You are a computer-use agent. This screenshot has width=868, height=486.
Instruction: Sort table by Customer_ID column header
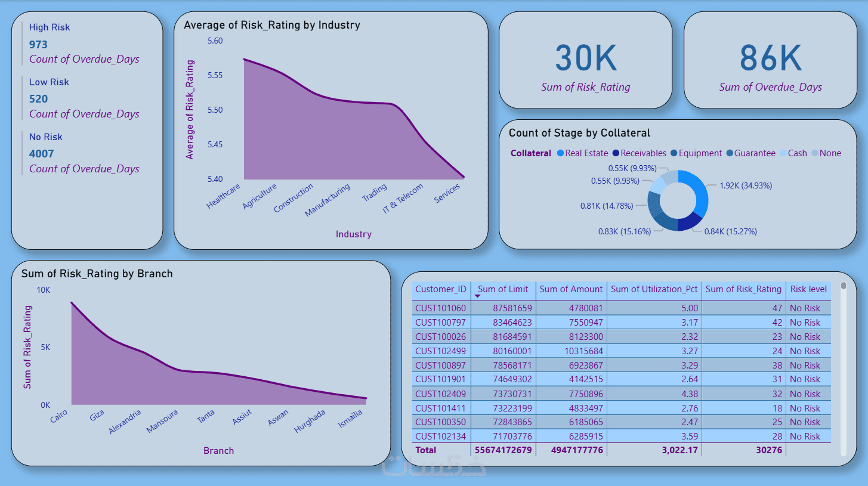[x=441, y=289]
